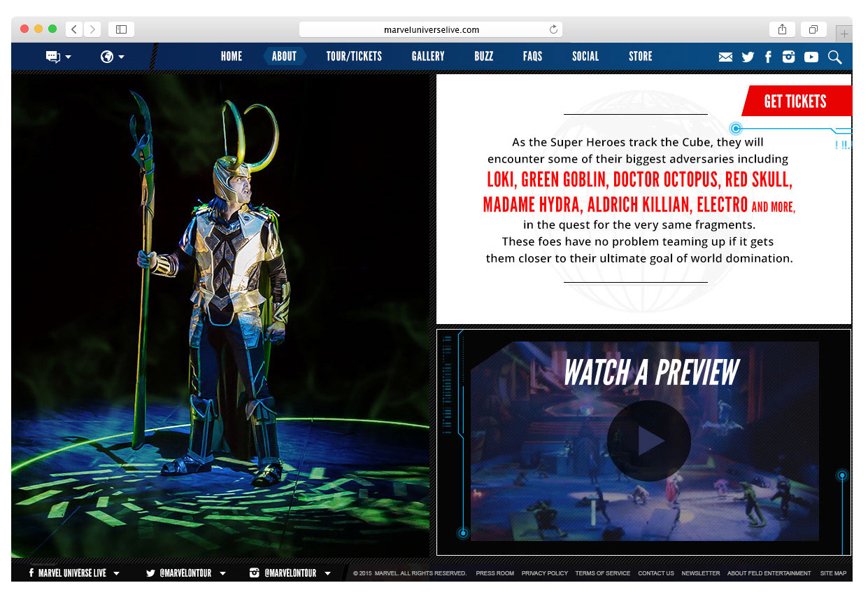The height and width of the screenshot is (597, 868).
Task: Click the Twitter icon beside @MARVELONTOUR
Action: pos(150,573)
